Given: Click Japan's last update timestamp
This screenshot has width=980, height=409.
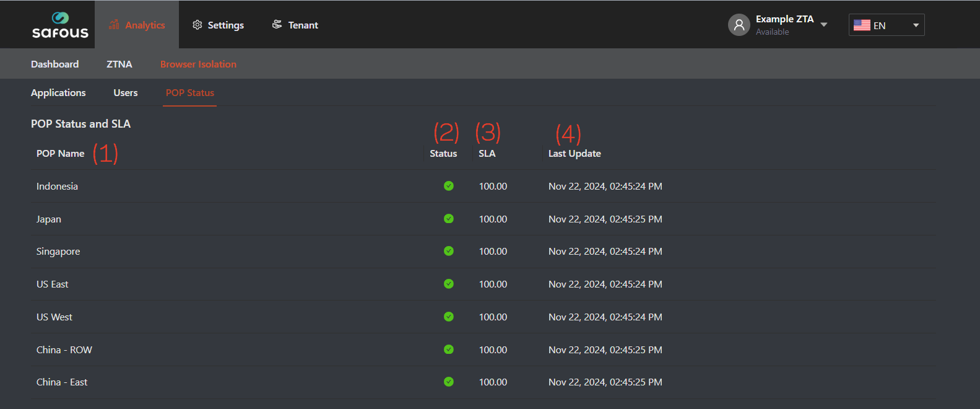Looking at the screenshot, I should (x=605, y=219).
